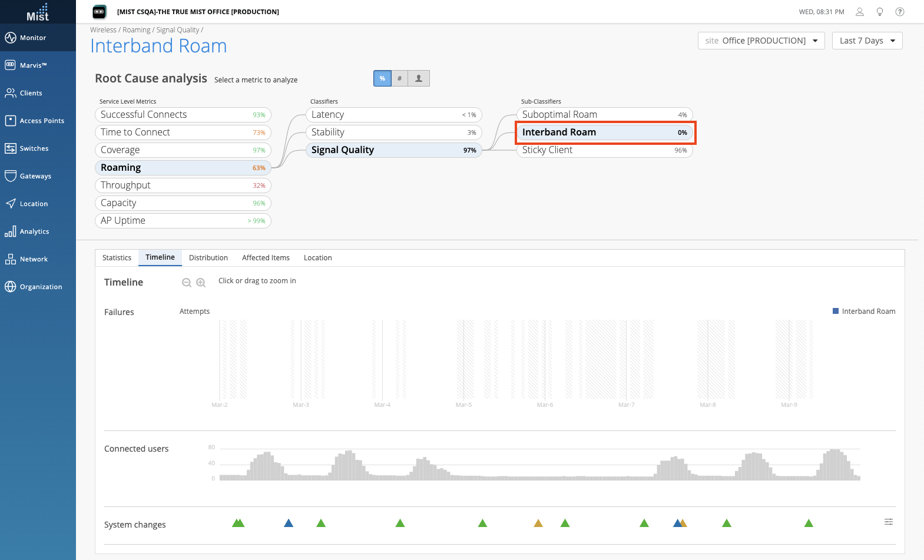Open the help question mark icon
The width and height of the screenshot is (924, 560).
click(899, 12)
